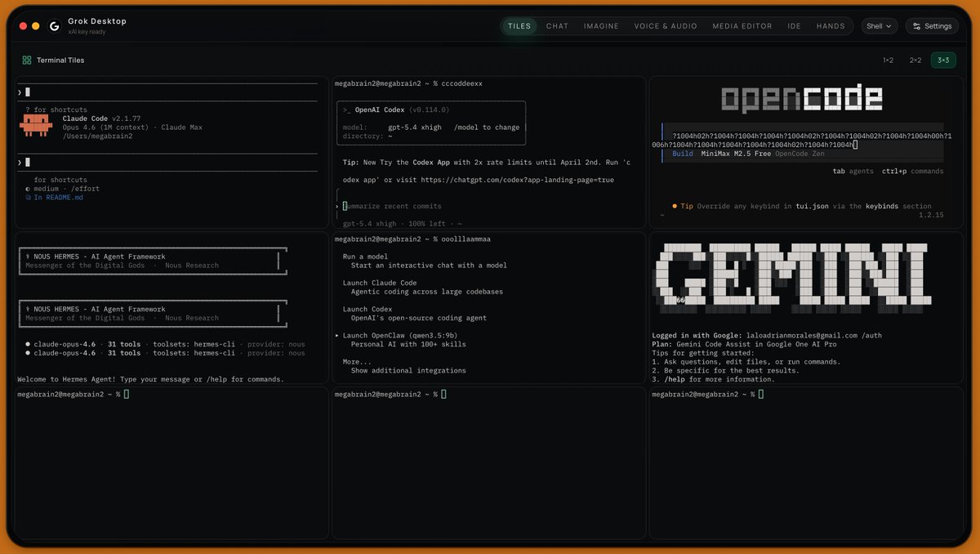
Task: Switch to the CHAT tab
Action: coord(557,26)
